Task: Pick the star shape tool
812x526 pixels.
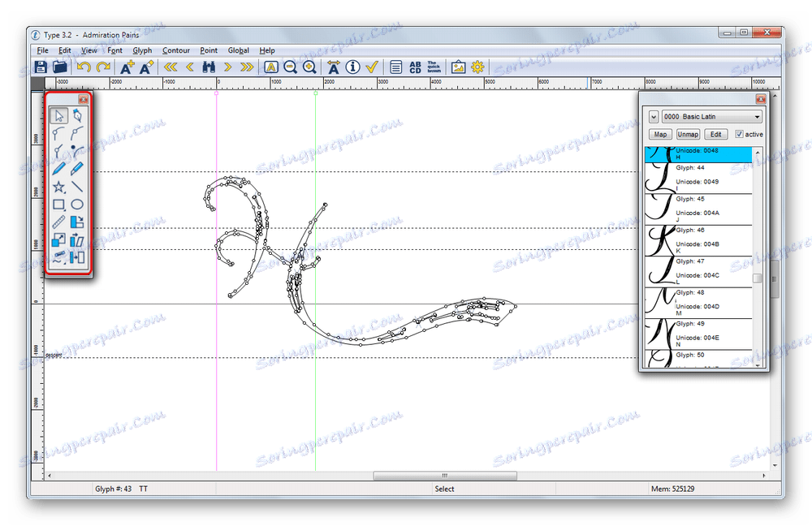Action: 59,187
